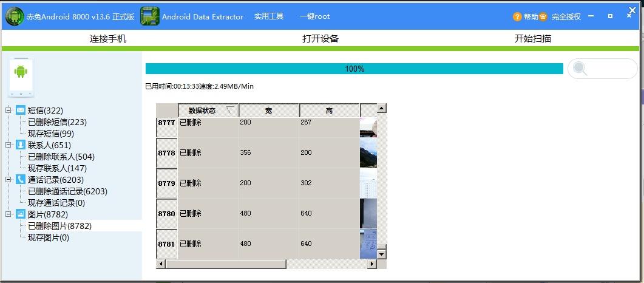644x283 pixels.
Task: Click width cell 480 in row 8780
Action: [269, 214]
